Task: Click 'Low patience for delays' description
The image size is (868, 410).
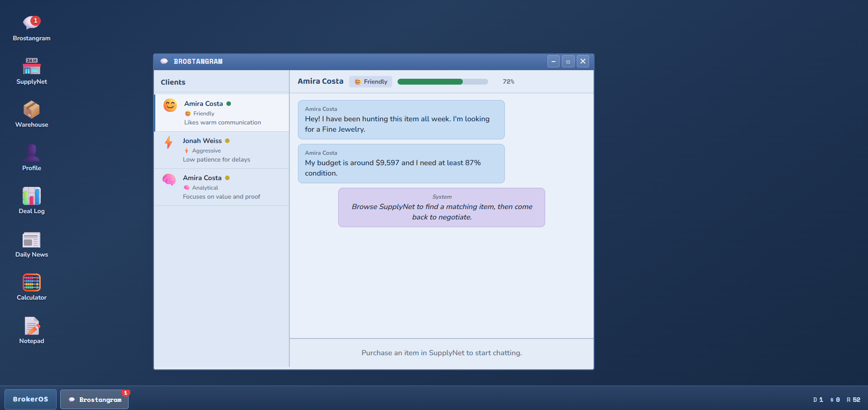Action: pos(216,160)
